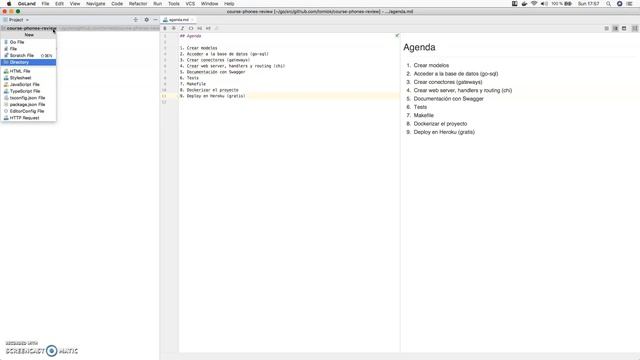640x360 pixels.
Task: Open Notification Center list icon
Action: (x=629, y=4)
